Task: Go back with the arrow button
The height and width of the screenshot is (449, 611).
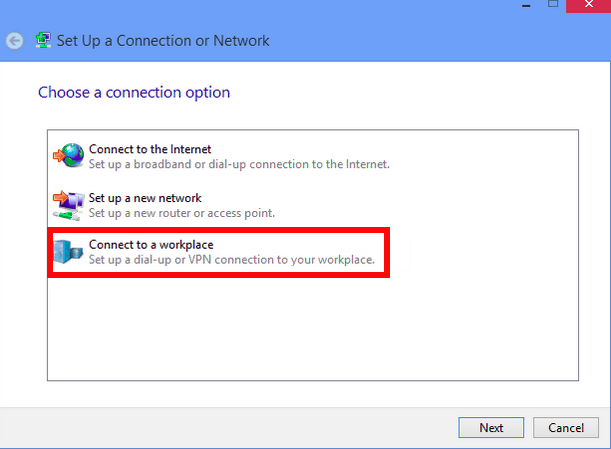Action: [15, 41]
